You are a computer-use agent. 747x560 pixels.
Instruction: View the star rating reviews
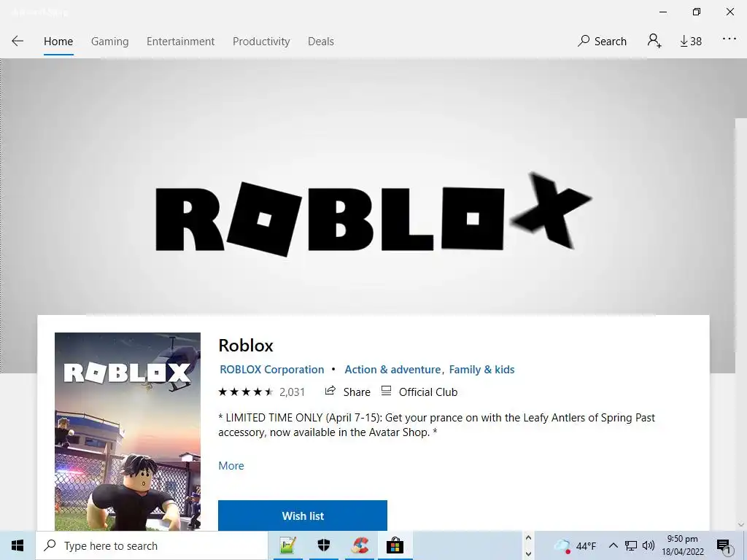click(x=246, y=392)
